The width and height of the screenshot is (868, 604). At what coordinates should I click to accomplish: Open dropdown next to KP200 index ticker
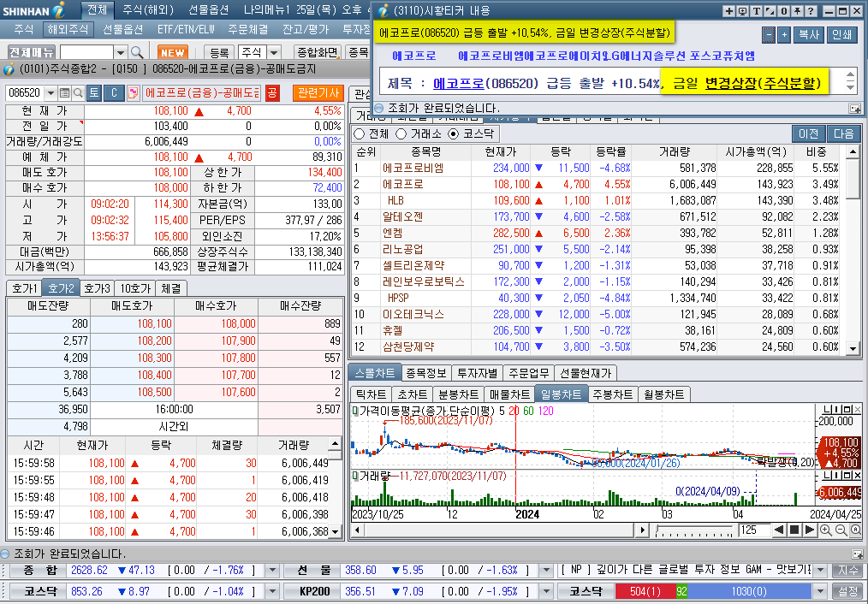click(x=546, y=591)
